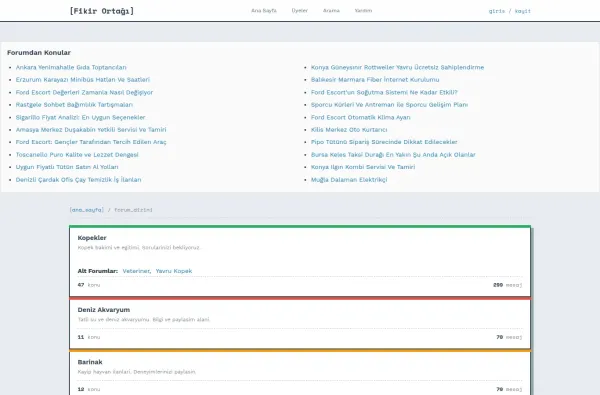Open the Yavru Kopek sub-forum
This screenshot has height=395, width=600.
pyautogui.click(x=174, y=271)
